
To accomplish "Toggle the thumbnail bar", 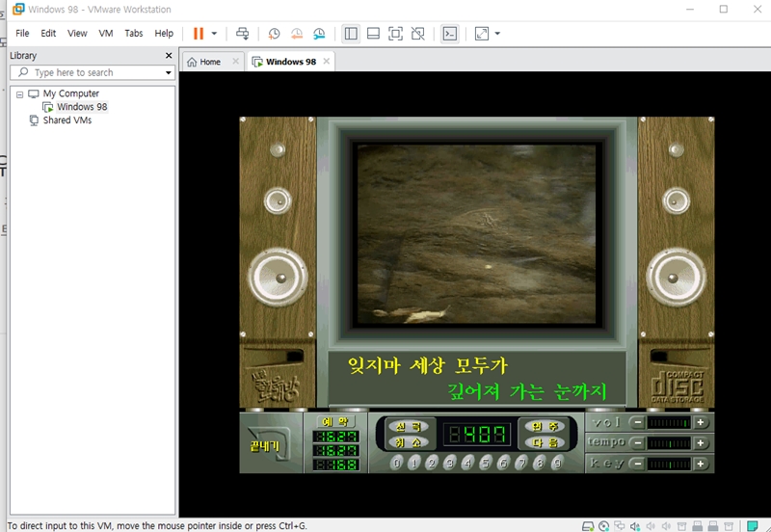I will pyautogui.click(x=373, y=34).
